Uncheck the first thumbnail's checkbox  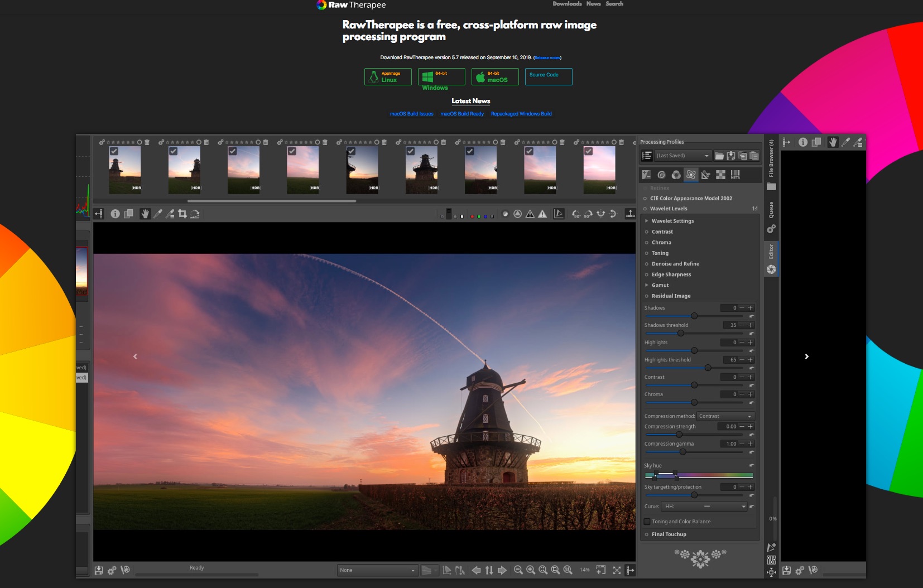coord(114,151)
